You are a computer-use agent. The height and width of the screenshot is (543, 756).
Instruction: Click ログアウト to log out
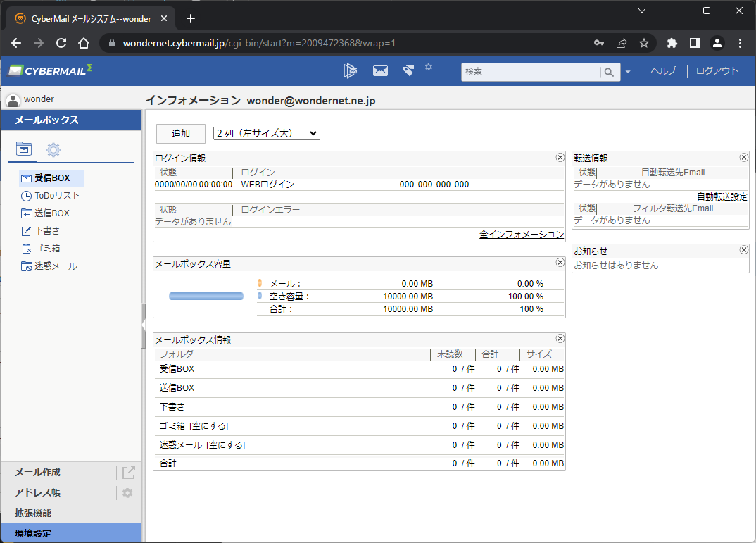717,71
